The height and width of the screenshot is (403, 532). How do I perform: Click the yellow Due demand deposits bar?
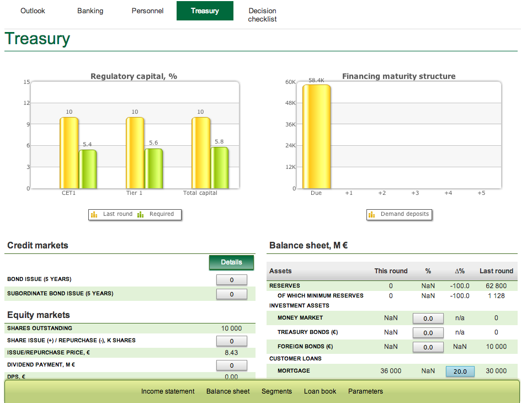click(316, 136)
